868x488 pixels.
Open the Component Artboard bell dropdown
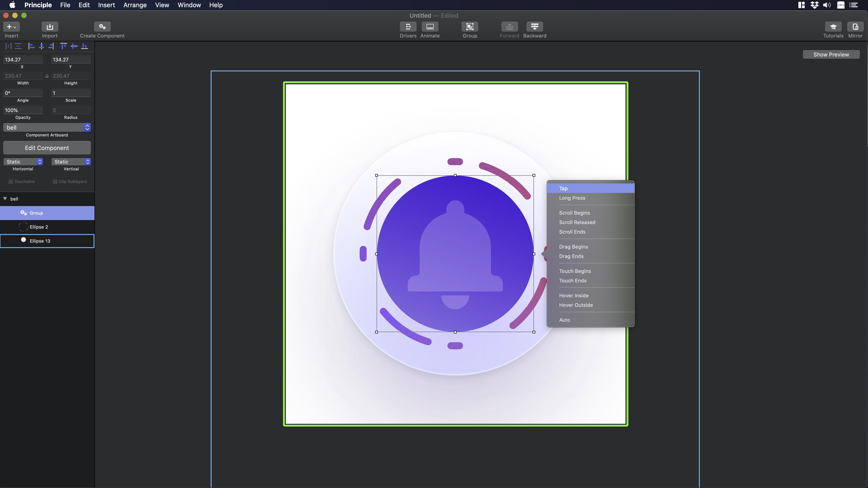[47, 127]
